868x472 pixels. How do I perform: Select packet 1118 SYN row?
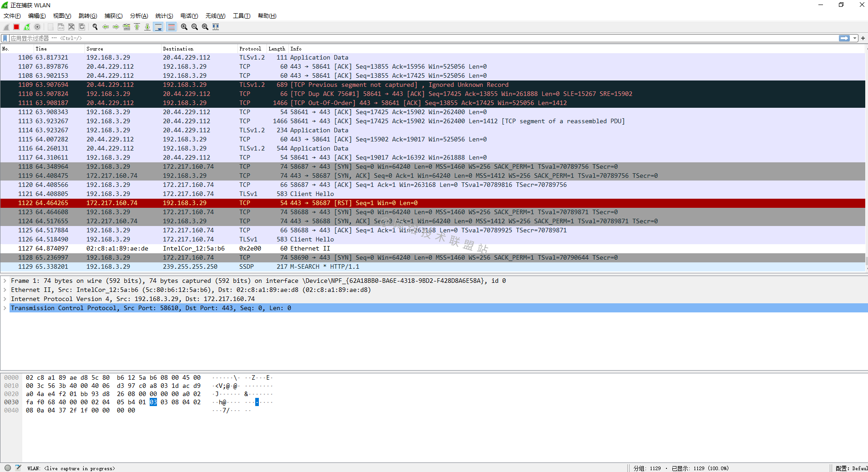[432, 167]
